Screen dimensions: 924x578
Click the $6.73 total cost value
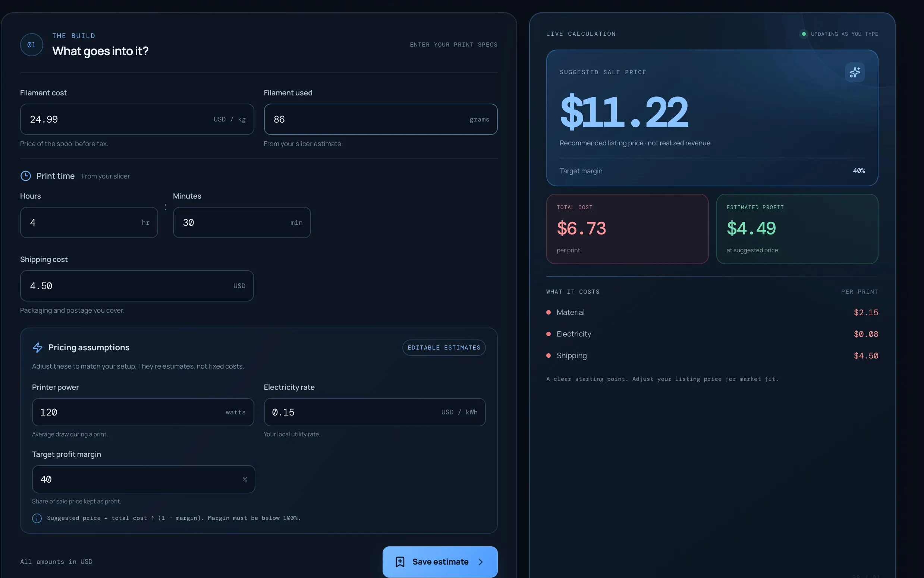point(581,228)
